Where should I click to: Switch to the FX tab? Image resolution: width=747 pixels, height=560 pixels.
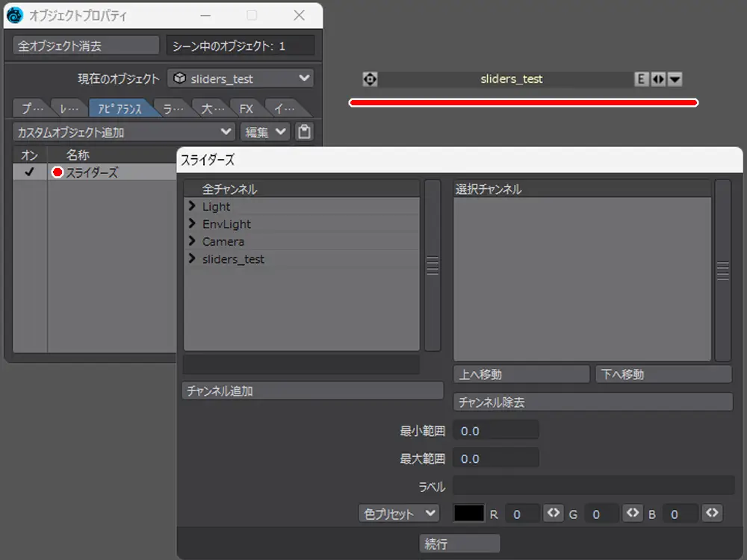(246, 109)
